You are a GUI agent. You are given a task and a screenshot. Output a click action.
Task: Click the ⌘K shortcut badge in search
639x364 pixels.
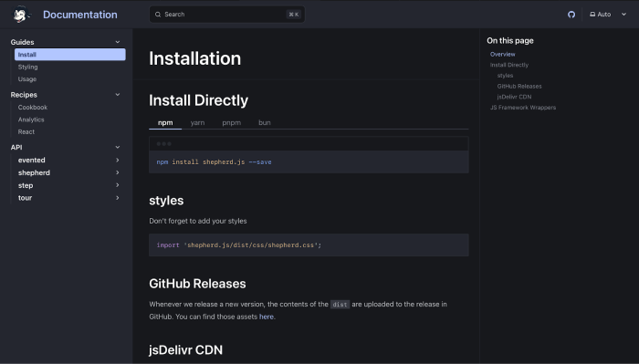tap(293, 15)
